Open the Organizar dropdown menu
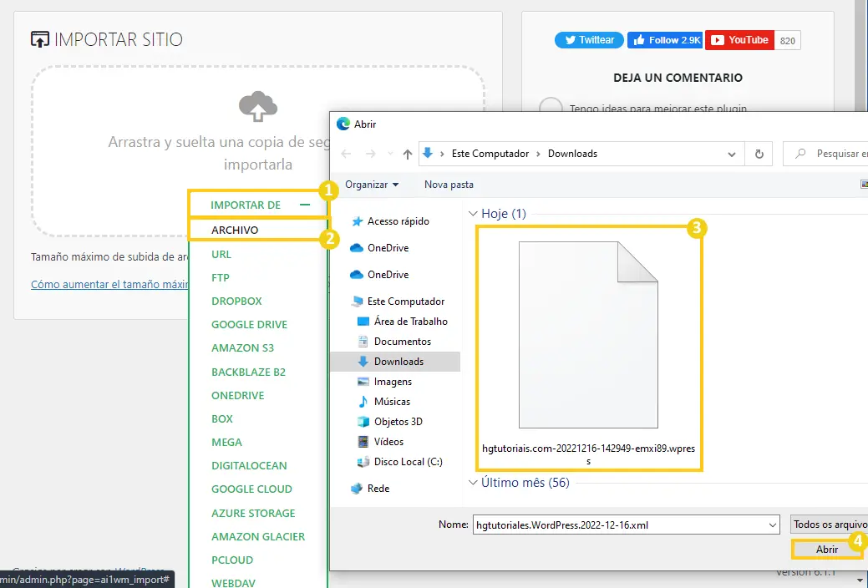The image size is (868, 588). [x=372, y=185]
